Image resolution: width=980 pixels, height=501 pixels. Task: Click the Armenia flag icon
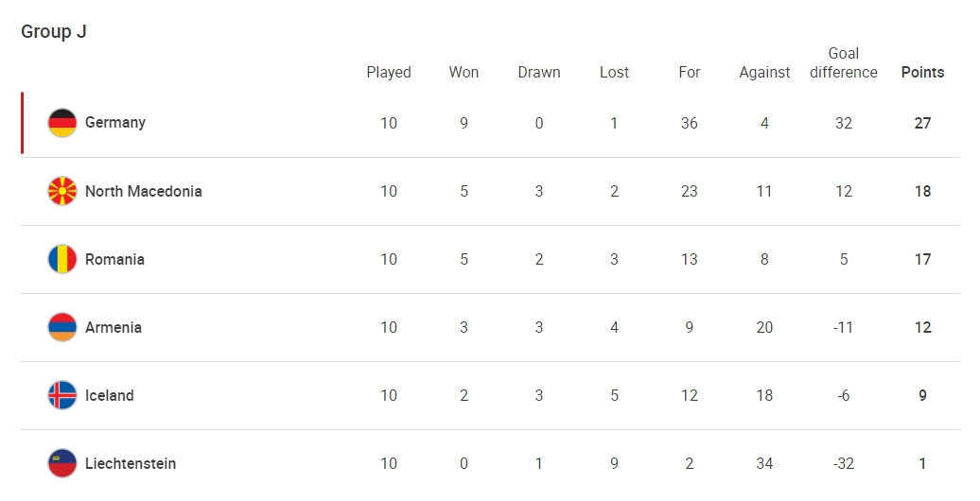[62, 327]
